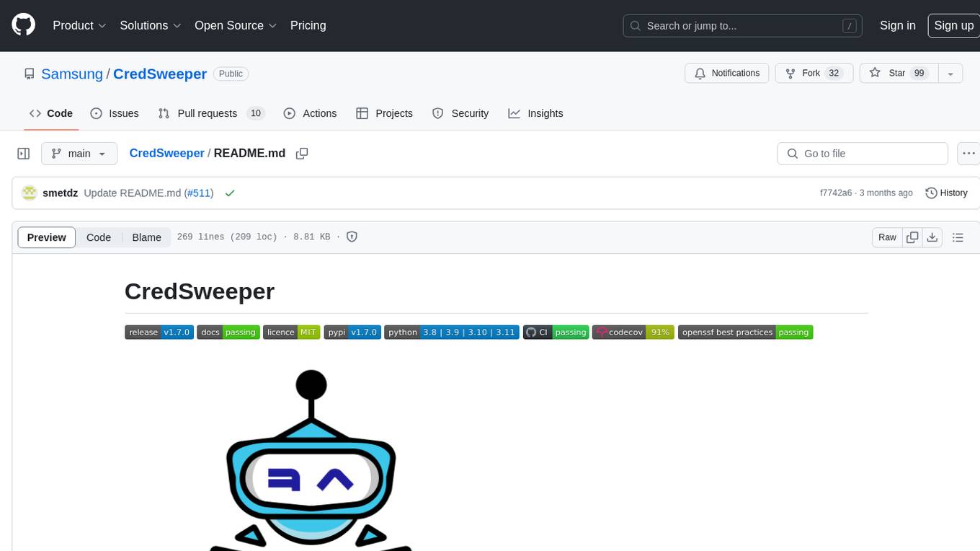Image resolution: width=980 pixels, height=551 pixels.
Task: Click the CI passing badge
Action: coord(556,332)
